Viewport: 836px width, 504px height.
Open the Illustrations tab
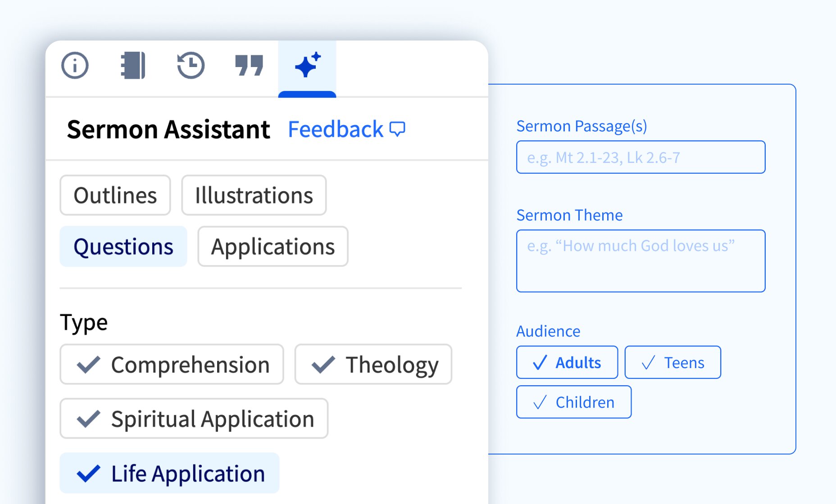pos(254,195)
